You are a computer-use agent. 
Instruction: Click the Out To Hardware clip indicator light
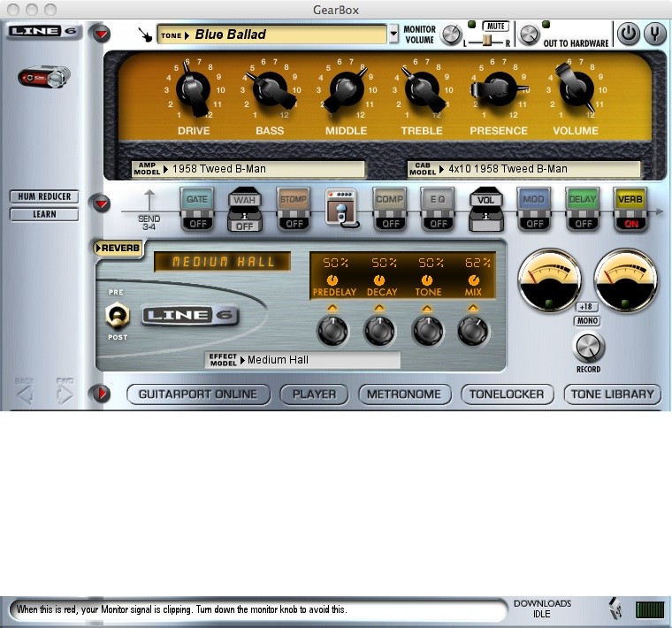pyautogui.click(x=546, y=25)
